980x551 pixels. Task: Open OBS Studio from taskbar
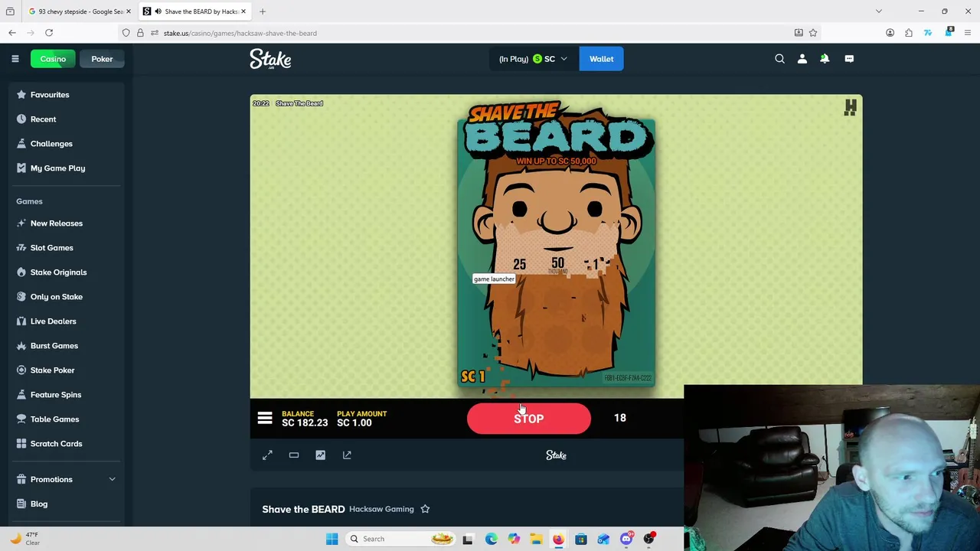tap(649, 539)
